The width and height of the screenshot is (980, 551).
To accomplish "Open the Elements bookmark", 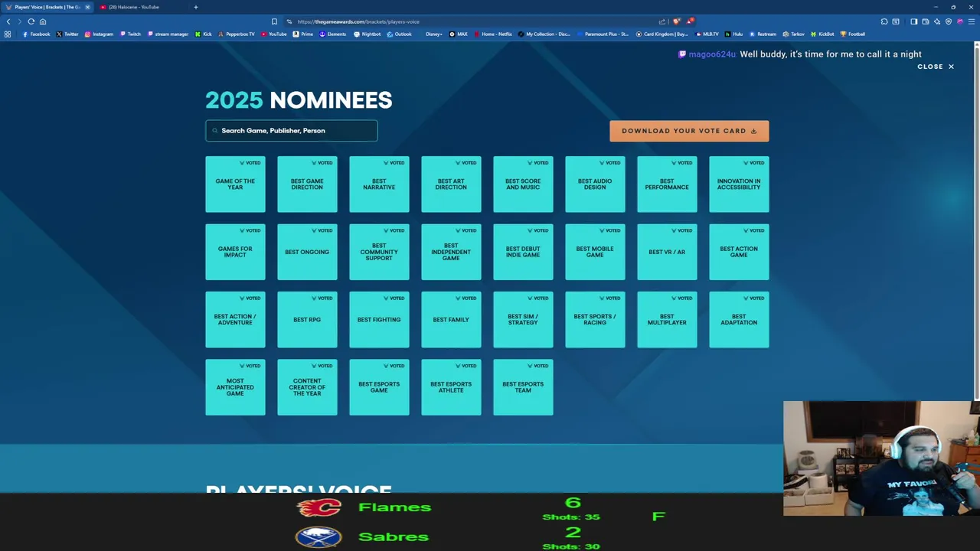I will [333, 34].
